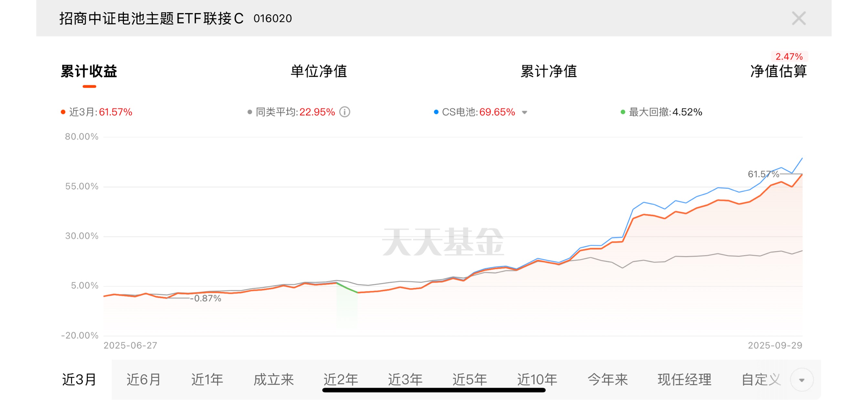868x400 pixels.
Task: Toggle the green 最大回撤 legend marker
Action: click(623, 112)
